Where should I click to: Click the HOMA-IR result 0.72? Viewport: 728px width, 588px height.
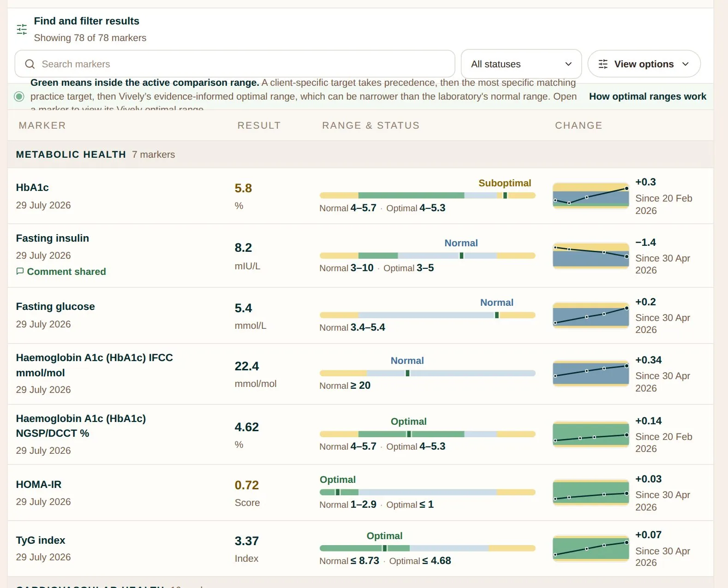(x=247, y=485)
